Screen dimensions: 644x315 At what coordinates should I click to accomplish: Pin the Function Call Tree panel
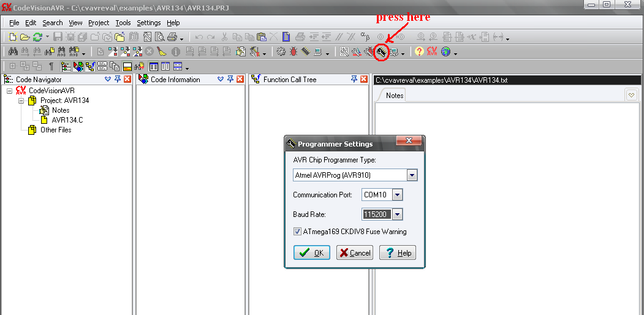(354, 79)
